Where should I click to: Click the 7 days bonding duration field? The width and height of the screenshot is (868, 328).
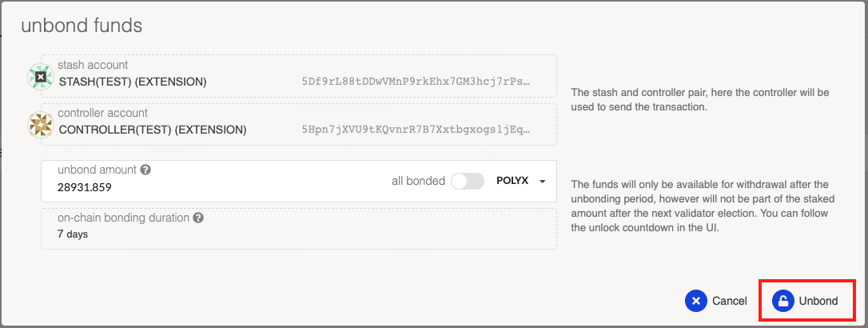click(x=299, y=228)
